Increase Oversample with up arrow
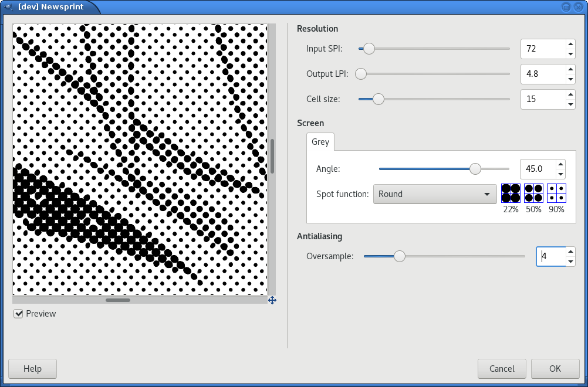This screenshot has width=588, height=387. coord(570,251)
